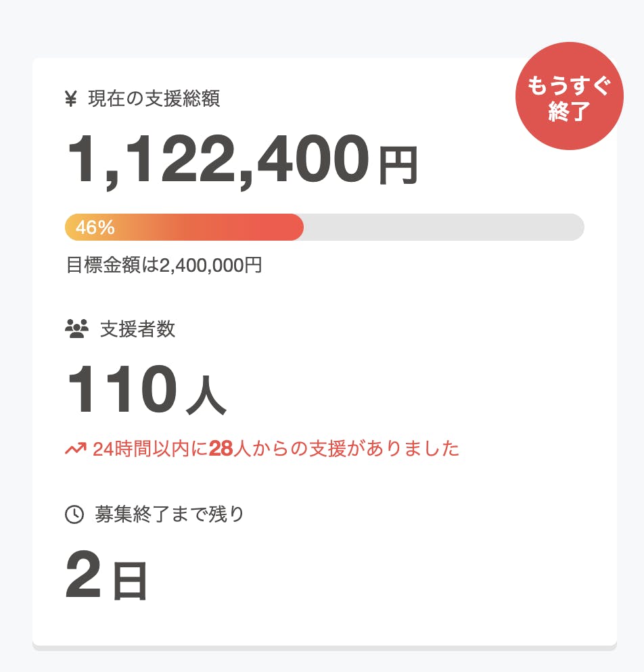Click the supporters group icon
The width and height of the screenshot is (644, 672).
tap(76, 329)
